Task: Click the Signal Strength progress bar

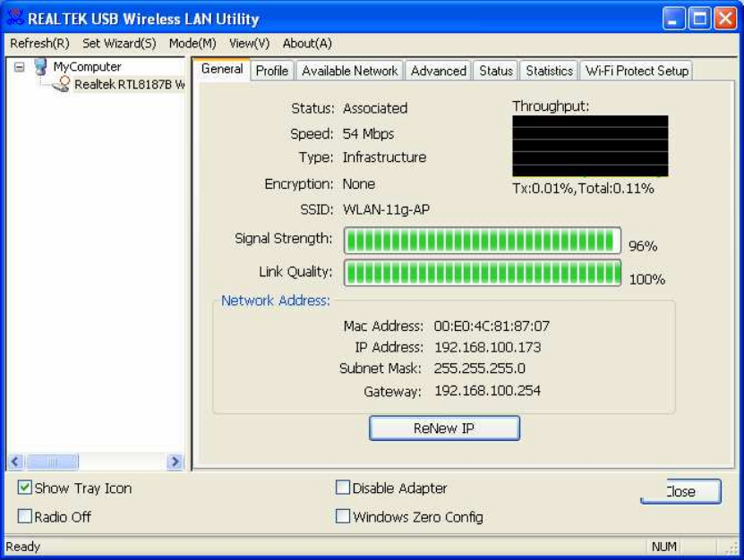Action: [x=483, y=241]
